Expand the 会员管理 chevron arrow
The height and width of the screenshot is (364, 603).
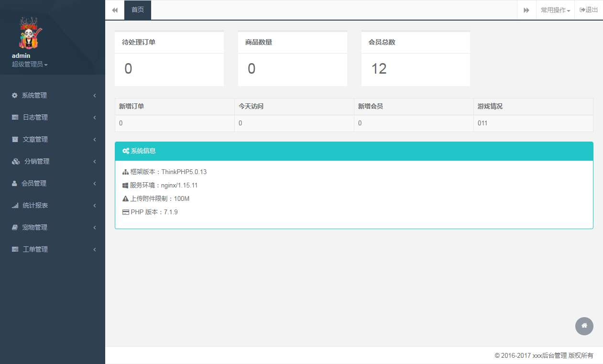coord(95,183)
